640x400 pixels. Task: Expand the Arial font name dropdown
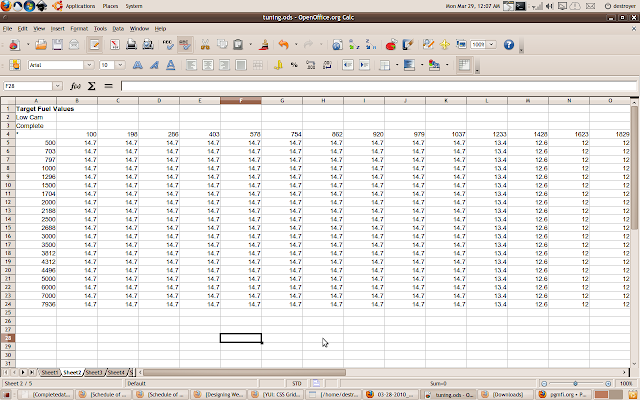click(91, 65)
